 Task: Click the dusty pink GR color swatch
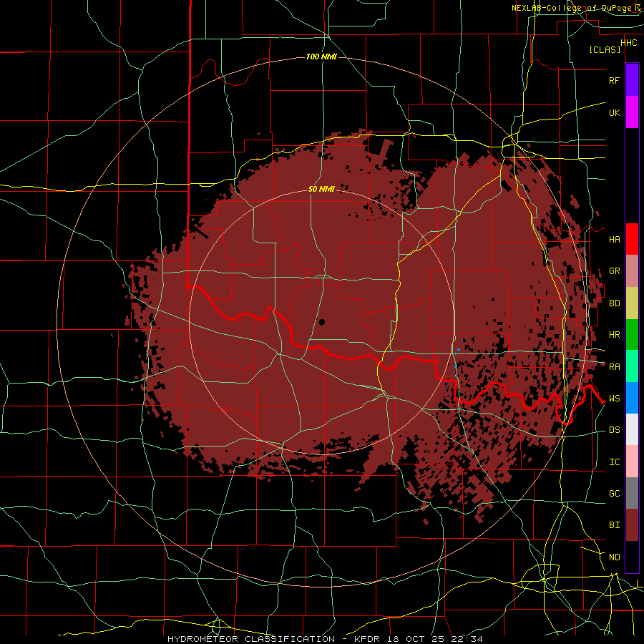pos(632,270)
